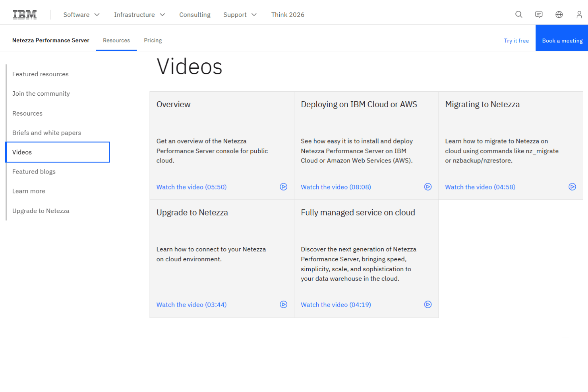The image size is (588, 392).
Task: Click text 'Learn how to migrate to Netezza on'
Action: click(x=496, y=141)
